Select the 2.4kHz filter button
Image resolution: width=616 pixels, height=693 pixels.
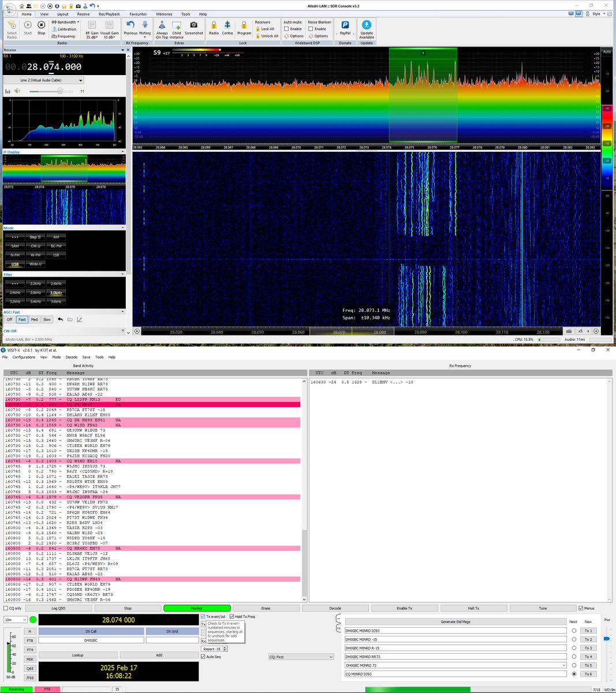pyautogui.click(x=56, y=284)
